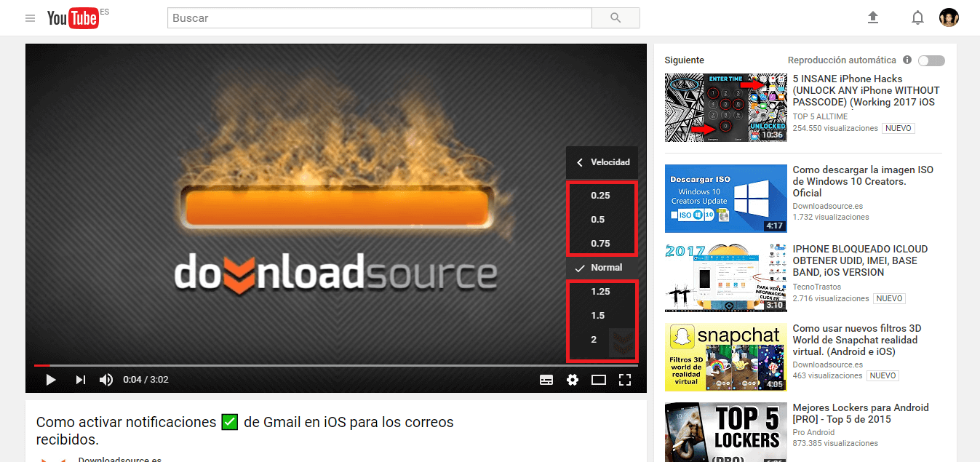
Task: Switch to theater mode
Action: click(x=599, y=379)
